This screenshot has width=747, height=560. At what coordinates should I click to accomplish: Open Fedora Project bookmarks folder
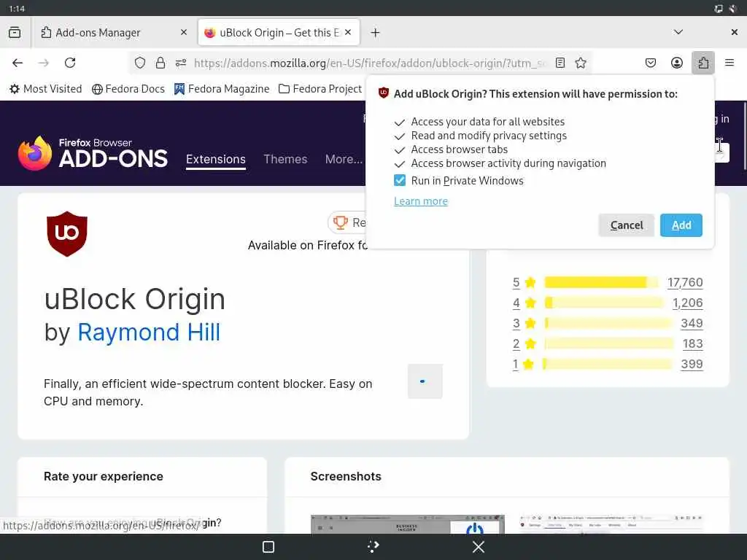pos(320,89)
